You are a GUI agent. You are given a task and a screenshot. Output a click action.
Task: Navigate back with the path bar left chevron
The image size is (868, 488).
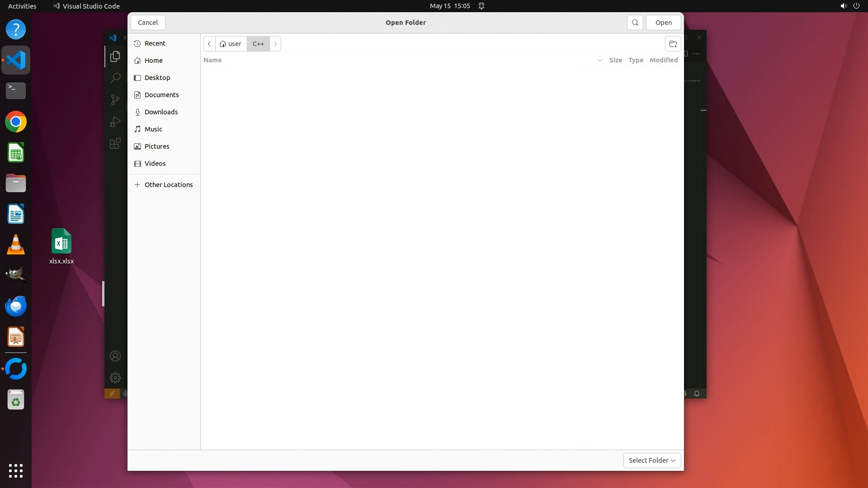tap(209, 44)
